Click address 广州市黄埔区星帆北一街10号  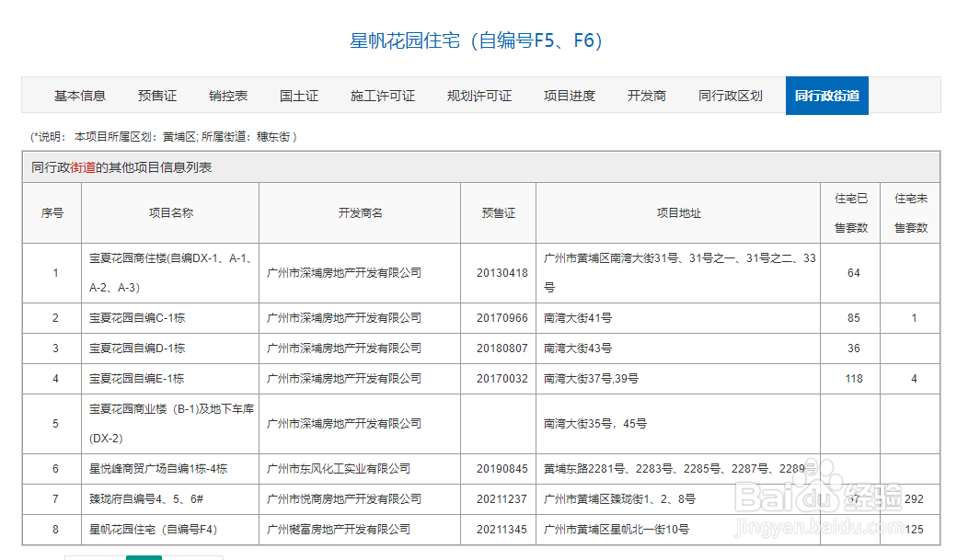(617, 530)
